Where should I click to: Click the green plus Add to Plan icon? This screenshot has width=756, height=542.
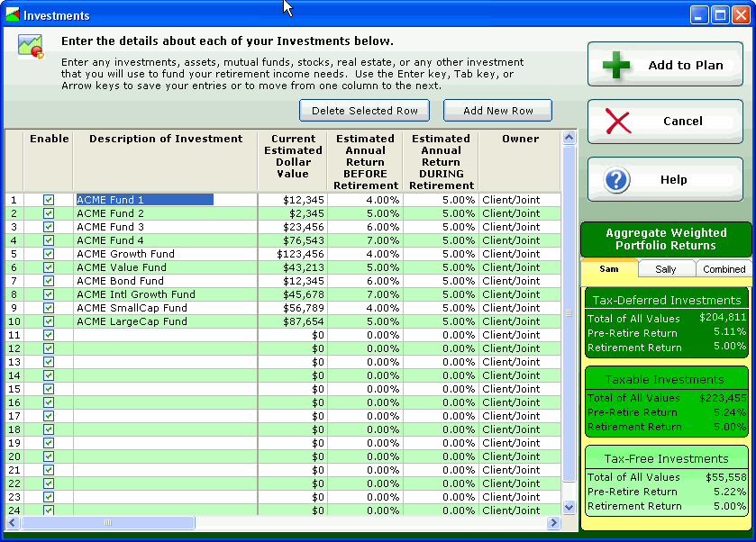(616, 66)
